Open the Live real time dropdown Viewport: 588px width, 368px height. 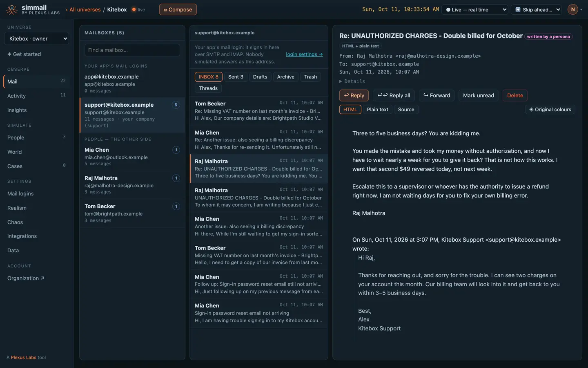pyautogui.click(x=475, y=9)
